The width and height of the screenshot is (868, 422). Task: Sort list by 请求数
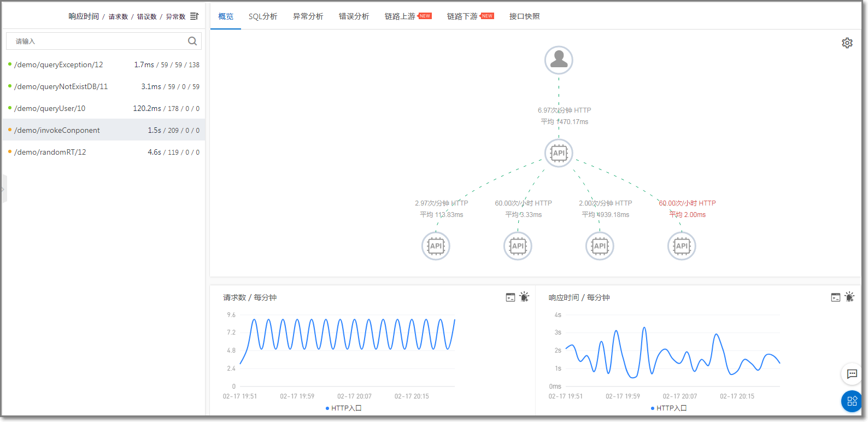pos(118,16)
